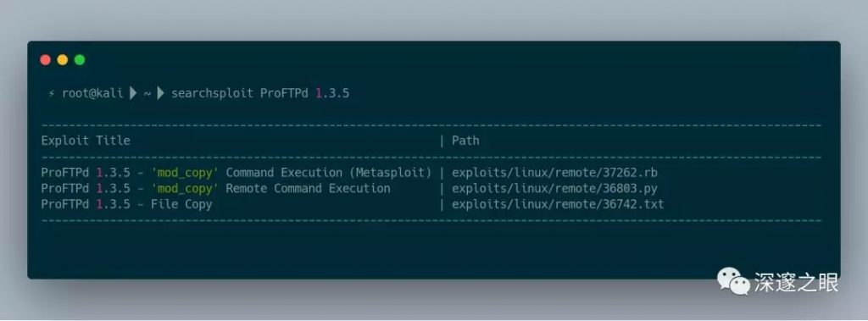This screenshot has height=321, width=868.
Task: Click the path exploits/linux/remote/36742.txt
Action: tap(558, 205)
